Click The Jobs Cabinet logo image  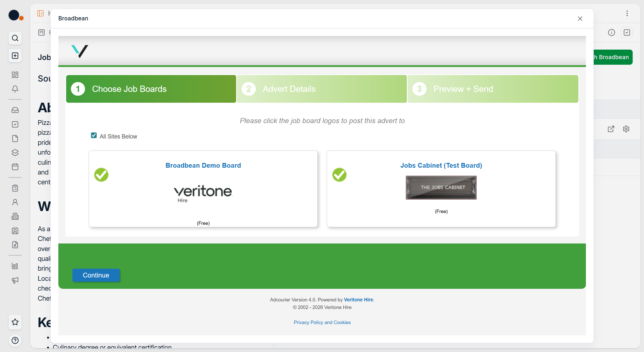[x=441, y=188]
